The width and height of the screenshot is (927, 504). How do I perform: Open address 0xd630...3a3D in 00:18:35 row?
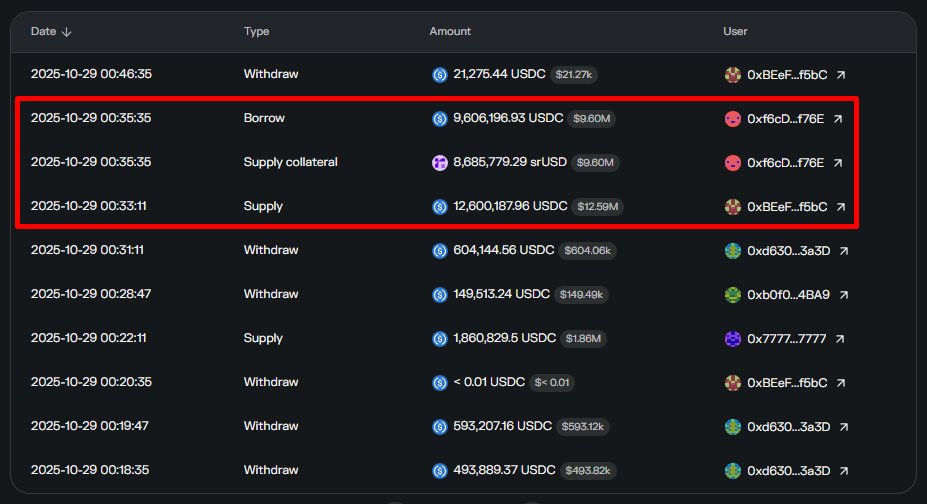pos(789,471)
